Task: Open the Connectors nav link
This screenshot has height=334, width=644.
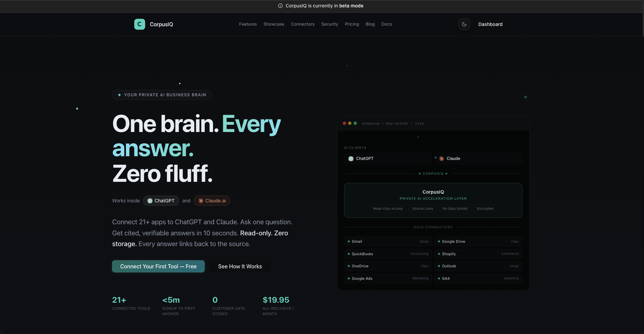Action: click(x=303, y=24)
